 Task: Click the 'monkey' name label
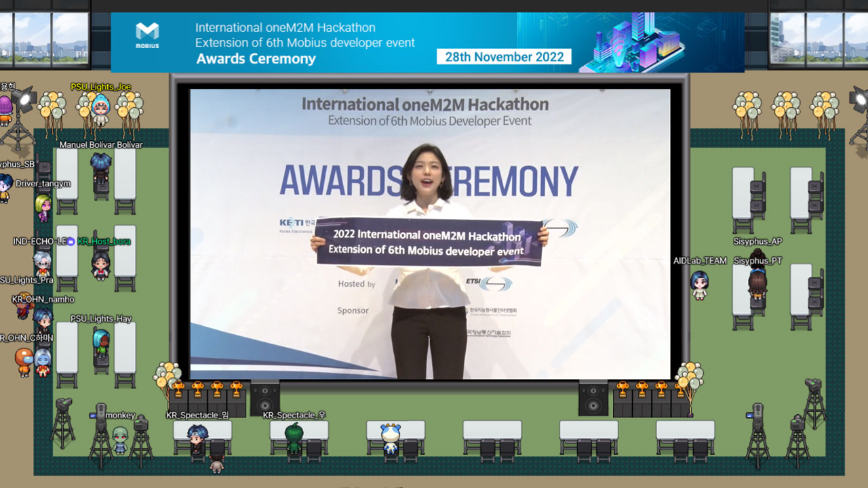pos(120,415)
